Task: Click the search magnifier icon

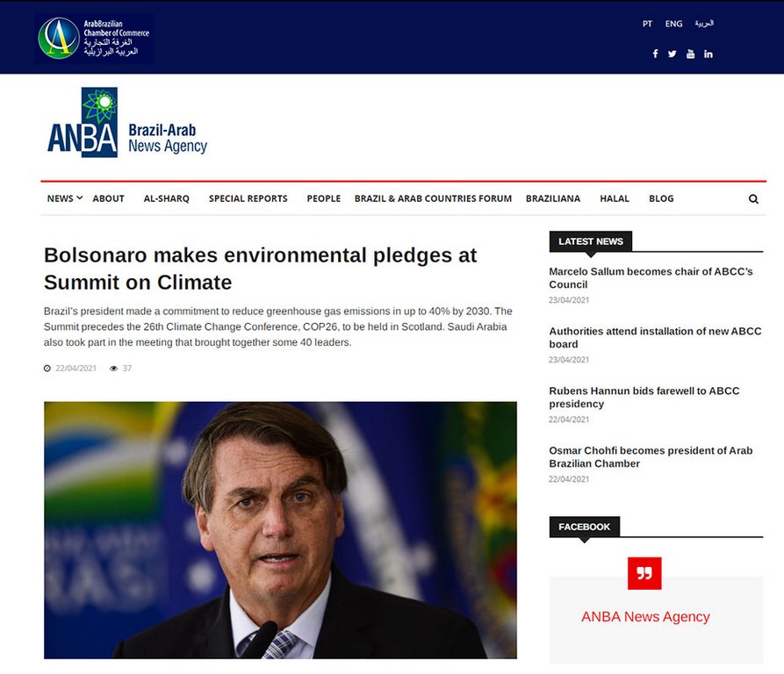Action: click(753, 199)
